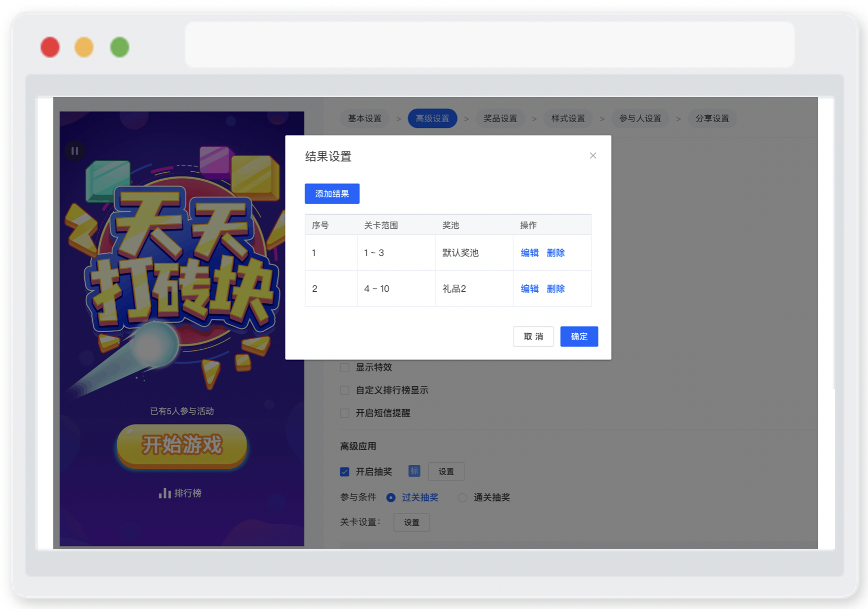Close the 结果设置 dialog with X

point(593,156)
